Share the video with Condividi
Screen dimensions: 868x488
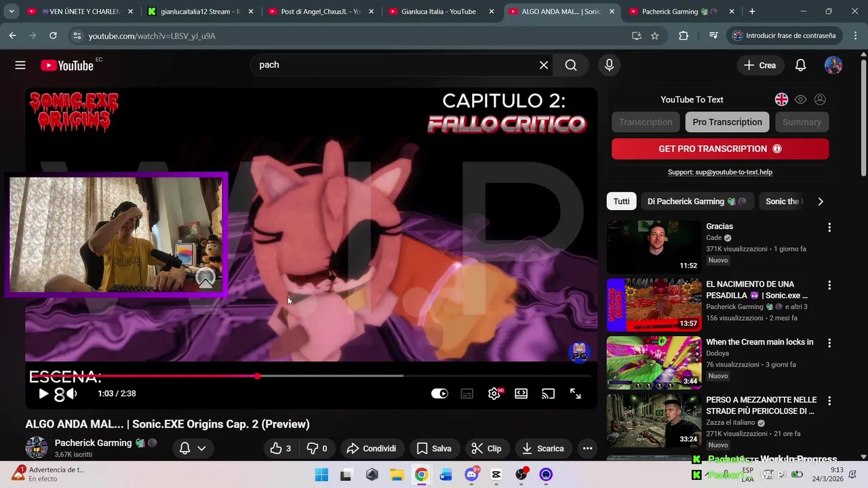[371, 449]
